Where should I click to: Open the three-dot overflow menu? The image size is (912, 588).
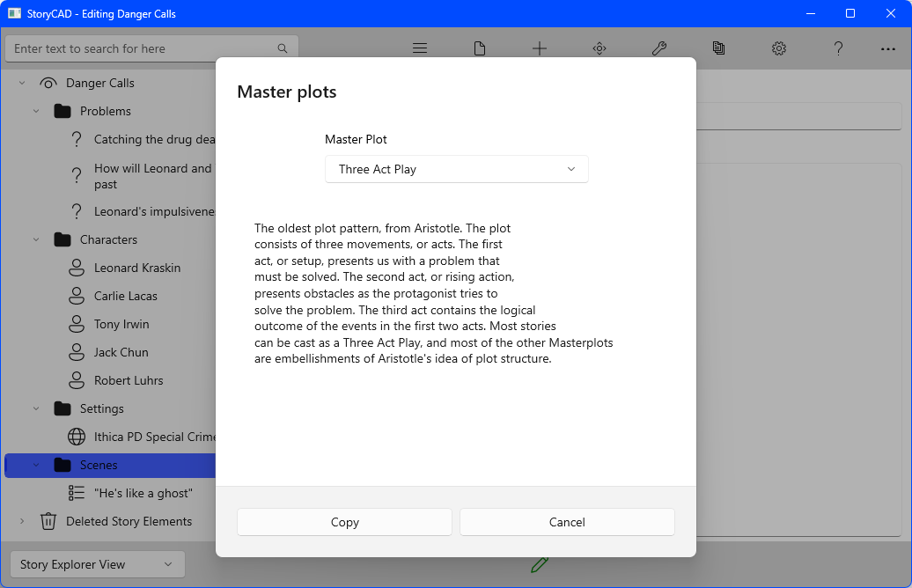coord(887,48)
